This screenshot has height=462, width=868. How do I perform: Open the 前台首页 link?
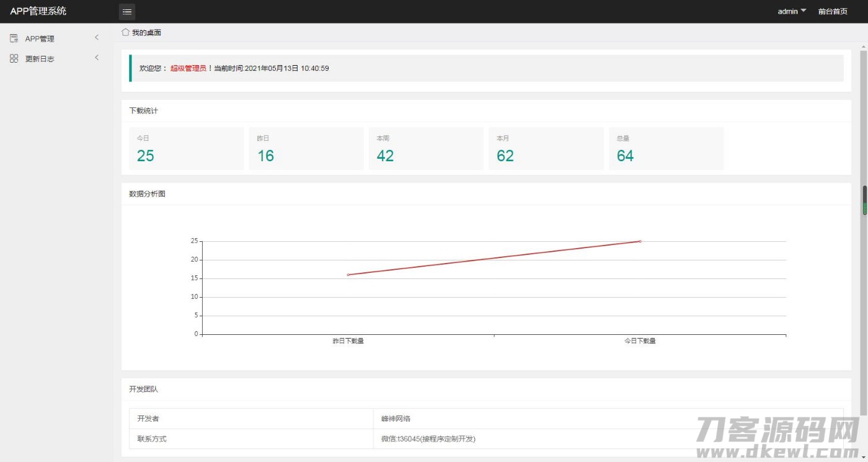point(833,11)
